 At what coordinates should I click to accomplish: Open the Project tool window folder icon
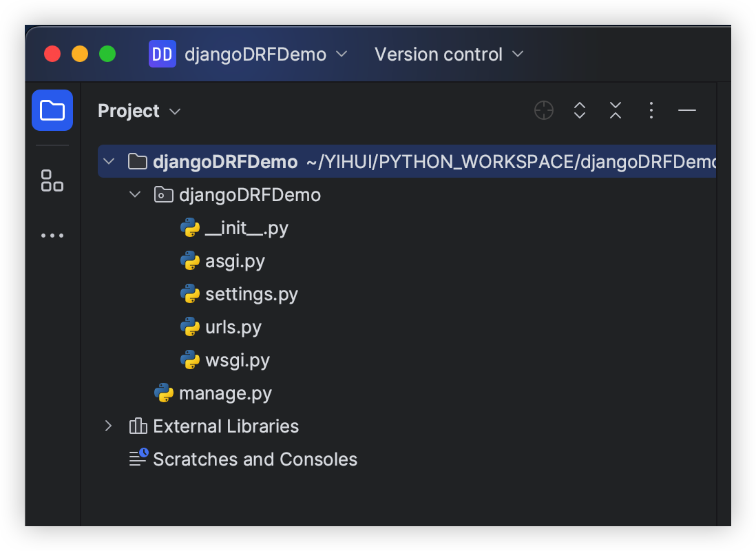coord(52,110)
